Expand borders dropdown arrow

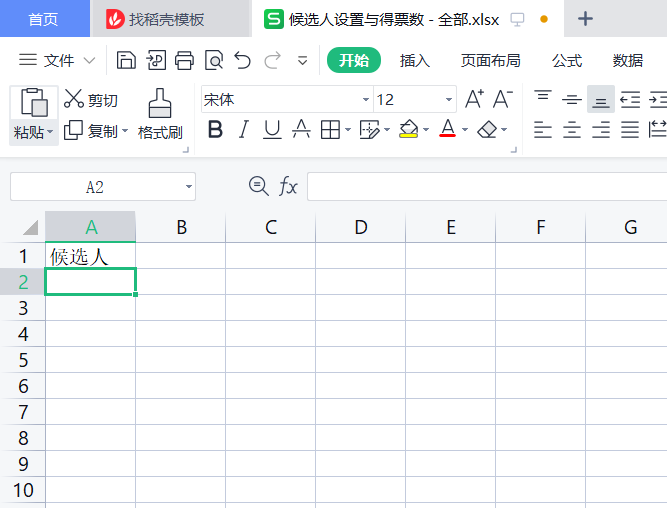(348, 129)
